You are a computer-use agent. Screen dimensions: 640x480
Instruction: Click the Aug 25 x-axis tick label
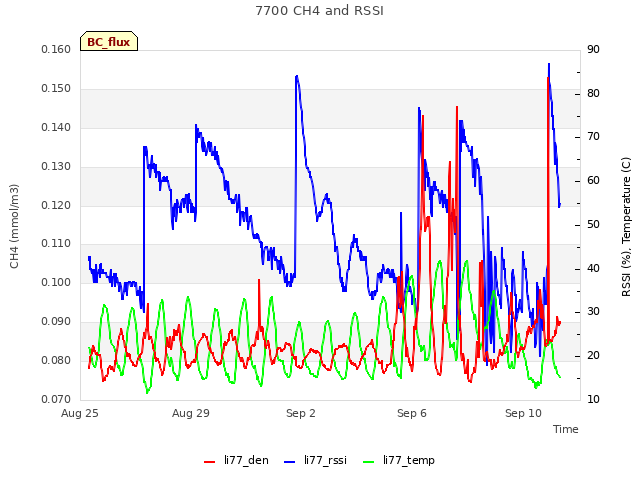tap(80, 413)
